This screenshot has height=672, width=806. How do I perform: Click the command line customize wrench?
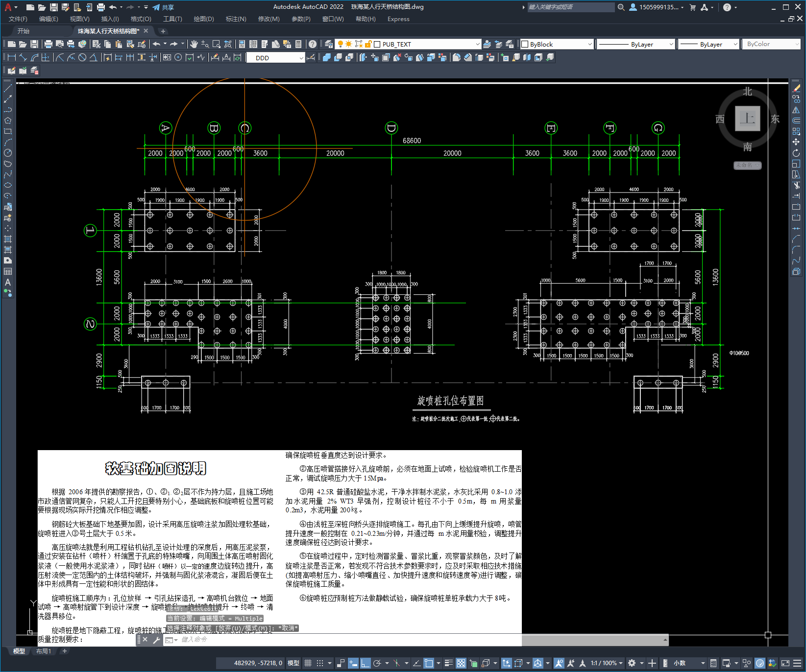[156, 640]
